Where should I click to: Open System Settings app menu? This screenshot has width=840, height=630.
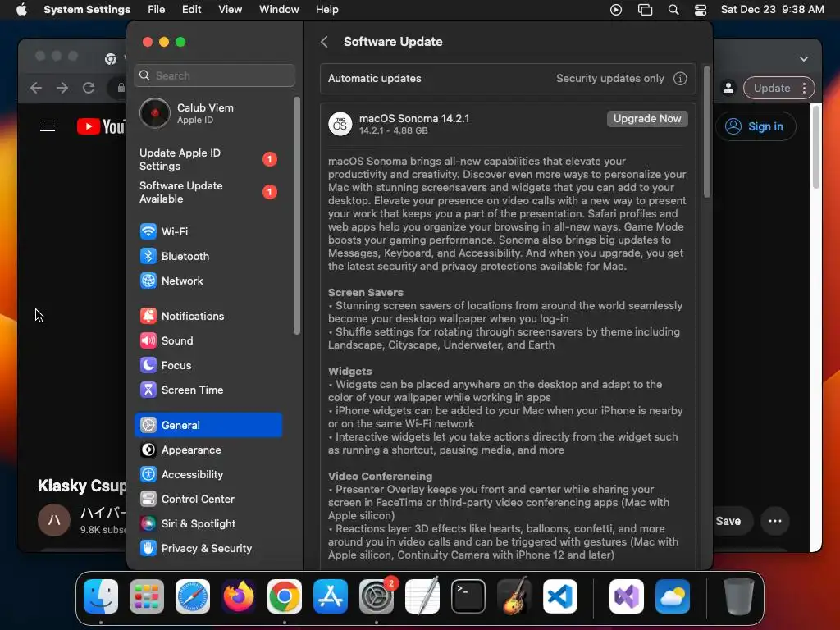click(87, 10)
